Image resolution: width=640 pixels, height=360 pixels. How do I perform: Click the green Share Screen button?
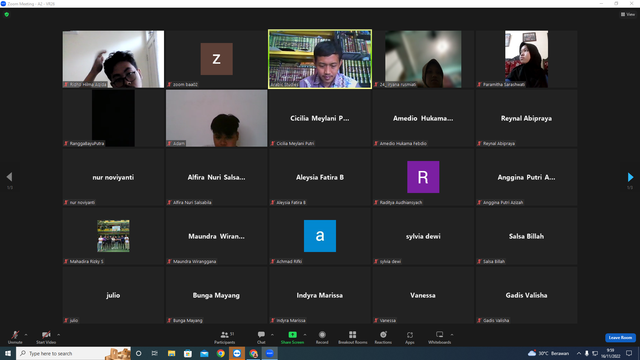(292, 337)
